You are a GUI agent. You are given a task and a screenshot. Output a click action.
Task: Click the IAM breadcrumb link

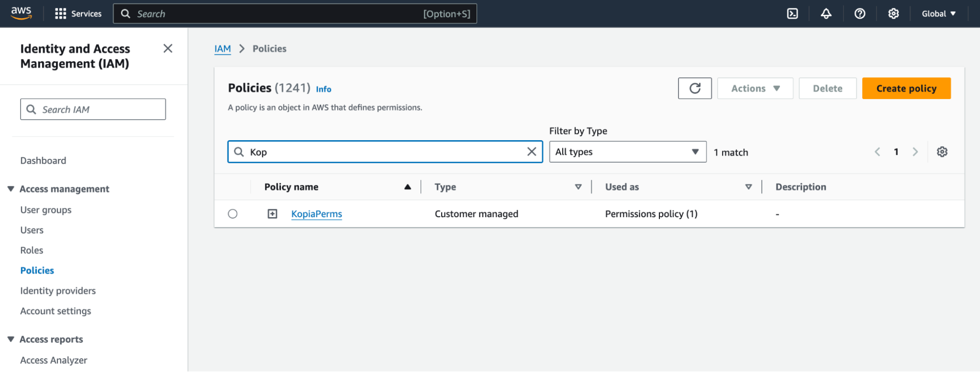pyautogui.click(x=223, y=49)
